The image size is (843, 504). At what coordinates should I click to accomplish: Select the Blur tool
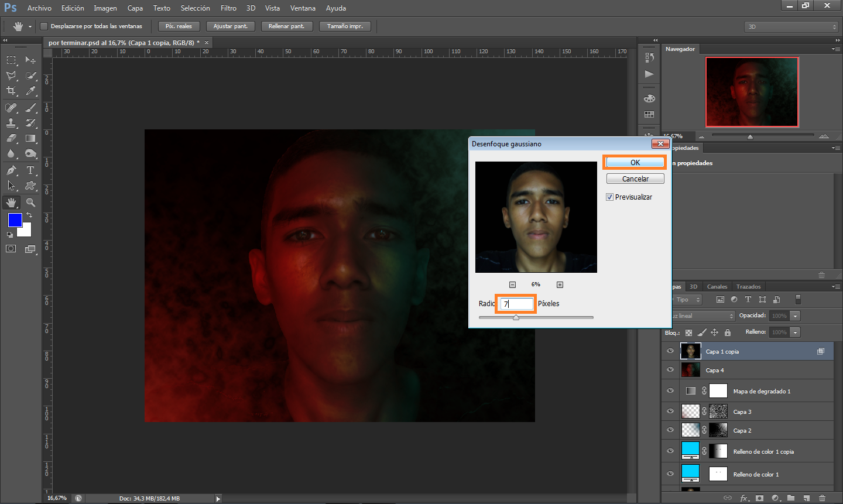coord(11,153)
